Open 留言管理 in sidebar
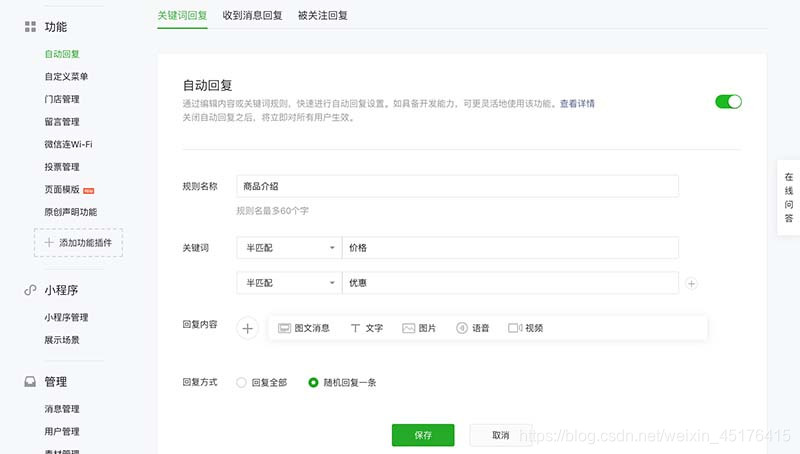Viewport: 800px width, 454px height. click(x=62, y=121)
